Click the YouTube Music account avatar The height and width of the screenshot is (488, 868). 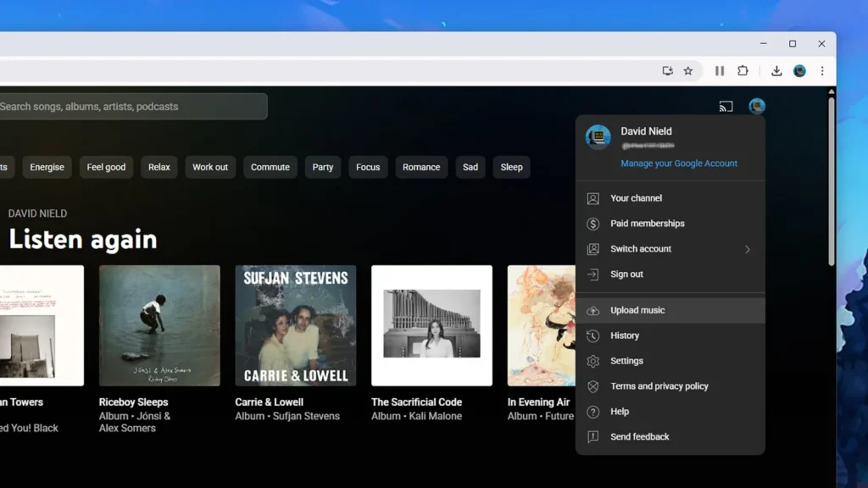coord(757,106)
